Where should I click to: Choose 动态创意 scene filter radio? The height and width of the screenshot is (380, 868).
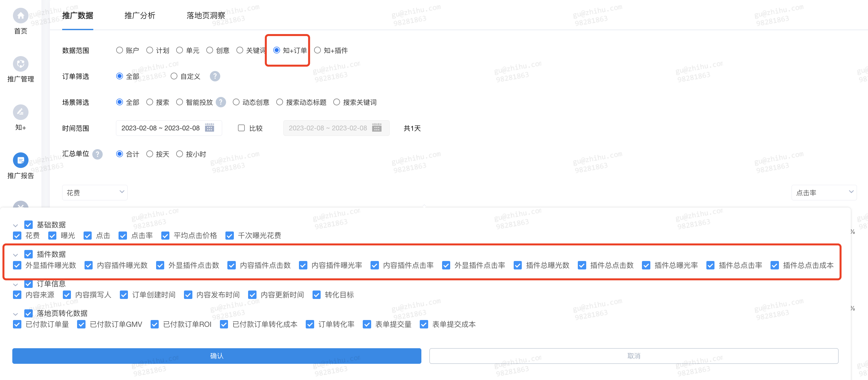(x=236, y=102)
